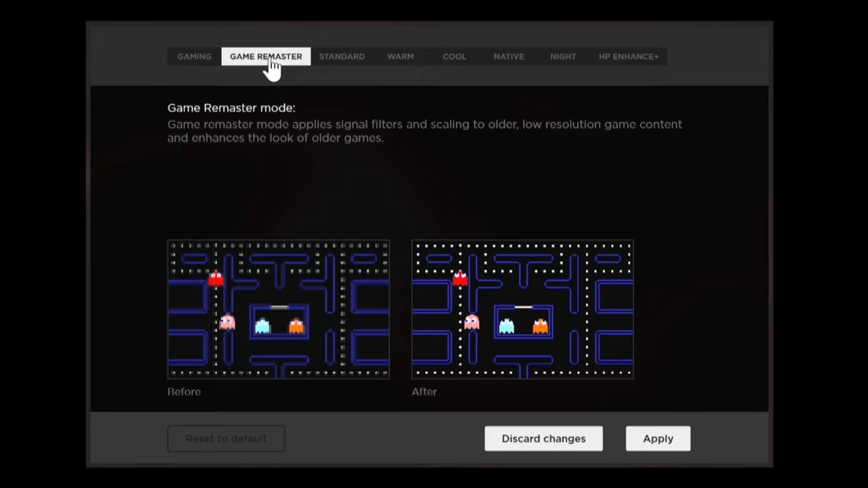Select the Game Remaster tab

(266, 56)
